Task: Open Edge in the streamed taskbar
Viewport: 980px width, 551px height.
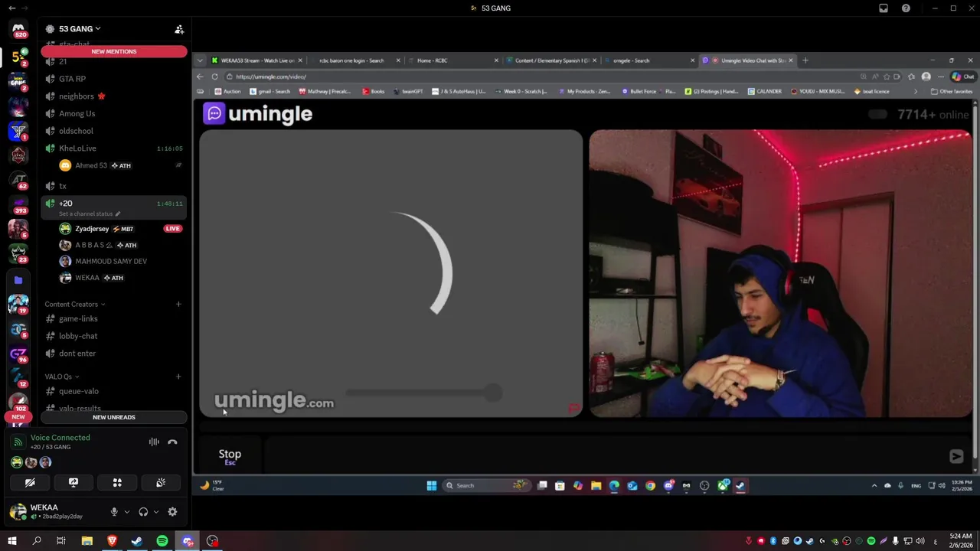Action: (614, 485)
